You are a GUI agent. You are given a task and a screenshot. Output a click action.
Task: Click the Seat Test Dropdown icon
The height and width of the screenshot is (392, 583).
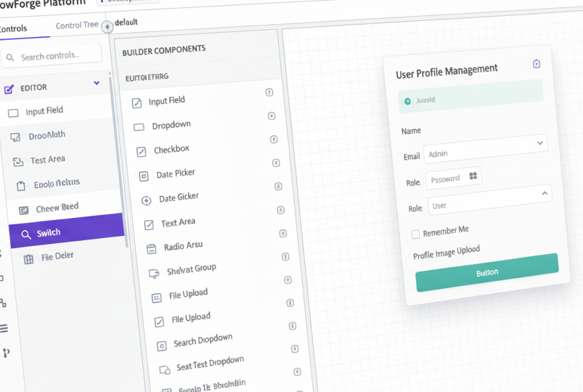click(165, 370)
